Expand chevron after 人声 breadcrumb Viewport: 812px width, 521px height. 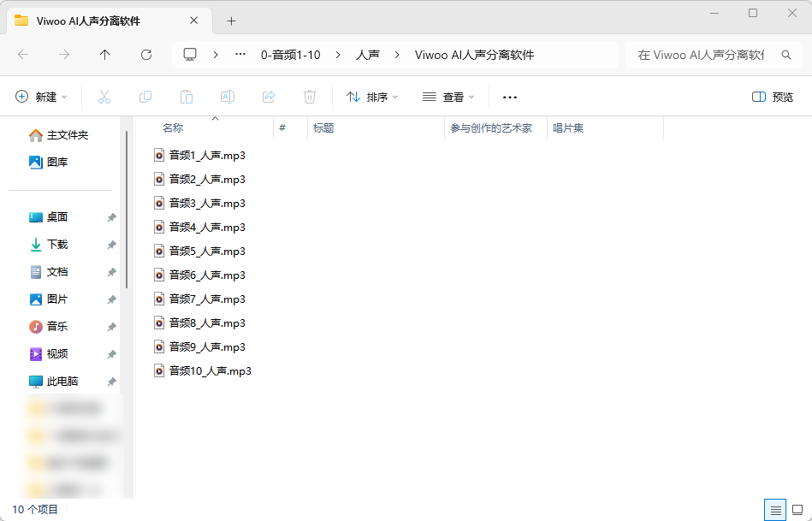[397, 55]
